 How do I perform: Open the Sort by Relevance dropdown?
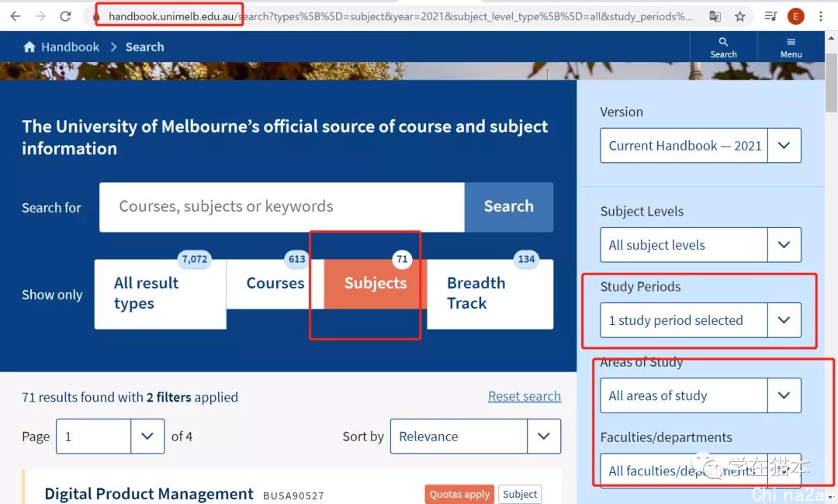tap(476, 437)
